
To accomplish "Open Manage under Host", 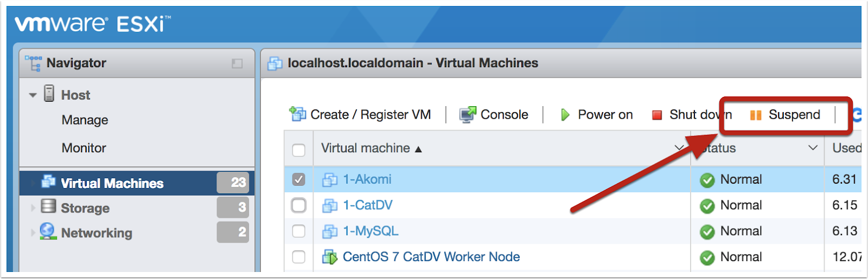I will pos(85,120).
